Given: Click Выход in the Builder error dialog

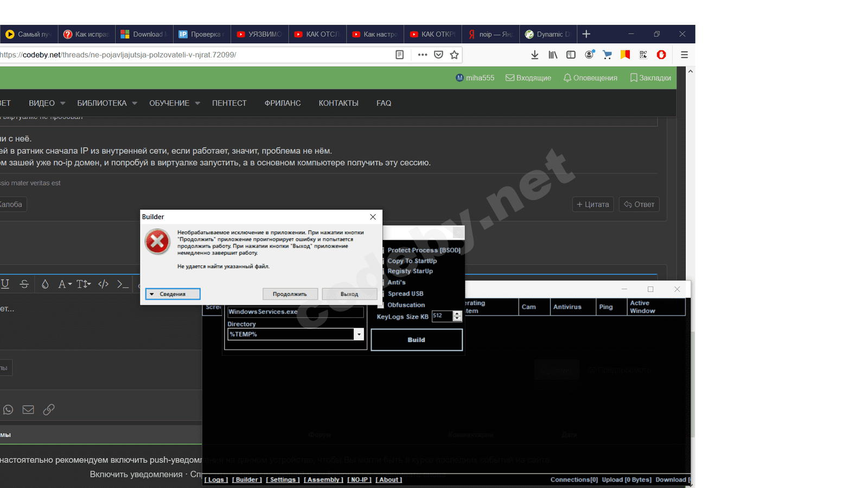Looking at the screenshot, I should pos(349,294).
